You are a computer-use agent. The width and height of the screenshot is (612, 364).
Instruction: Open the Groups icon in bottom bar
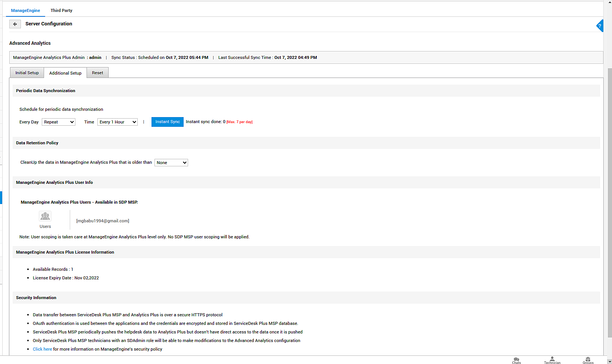(x=588, y=360)
